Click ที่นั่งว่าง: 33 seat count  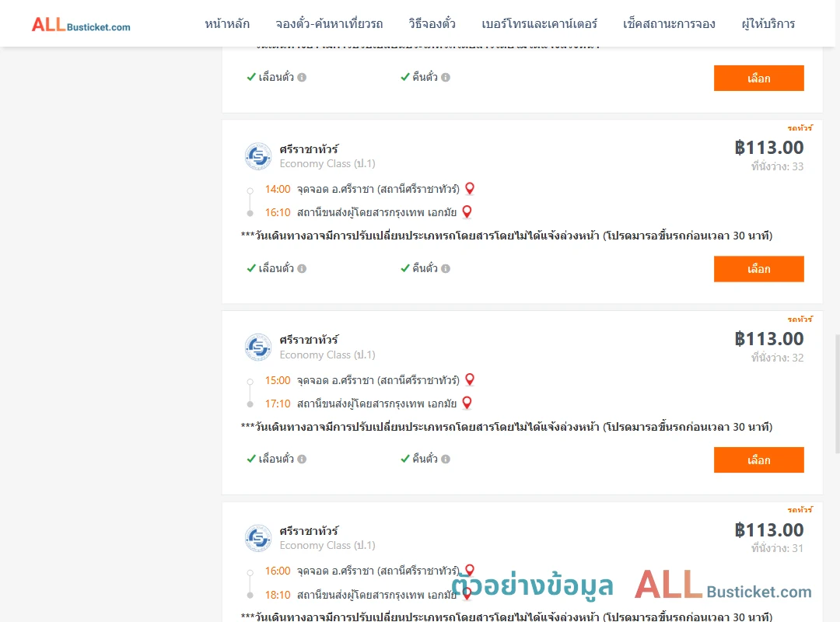pyautogui.click(x=777, y=166)
